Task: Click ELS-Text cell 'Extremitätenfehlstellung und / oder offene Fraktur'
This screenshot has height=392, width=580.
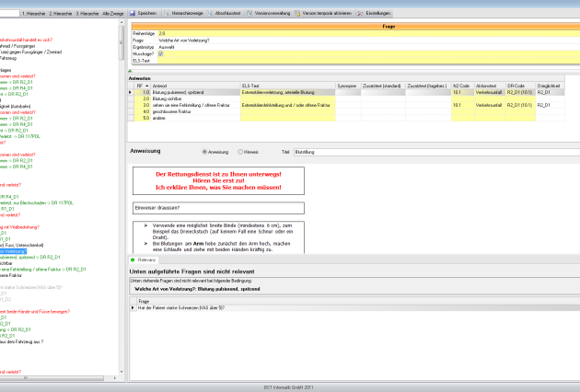Action: pos(288,106)
